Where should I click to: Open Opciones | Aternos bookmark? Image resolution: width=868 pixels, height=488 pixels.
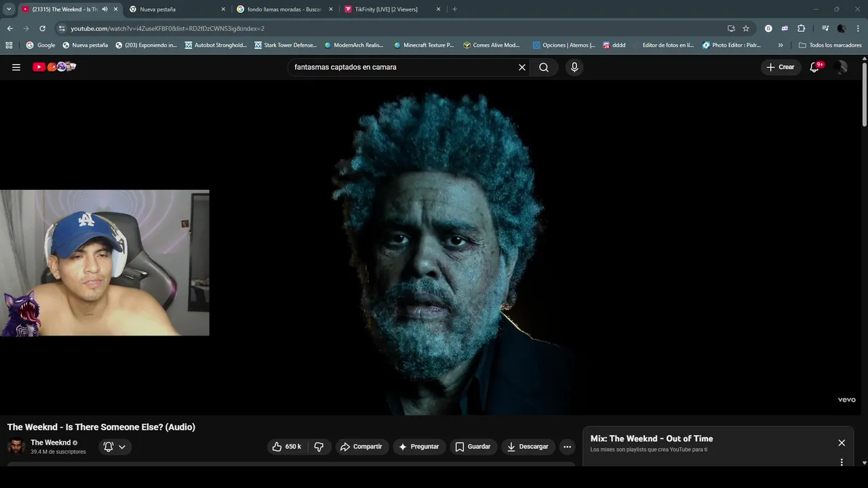[x=564, y=45]
